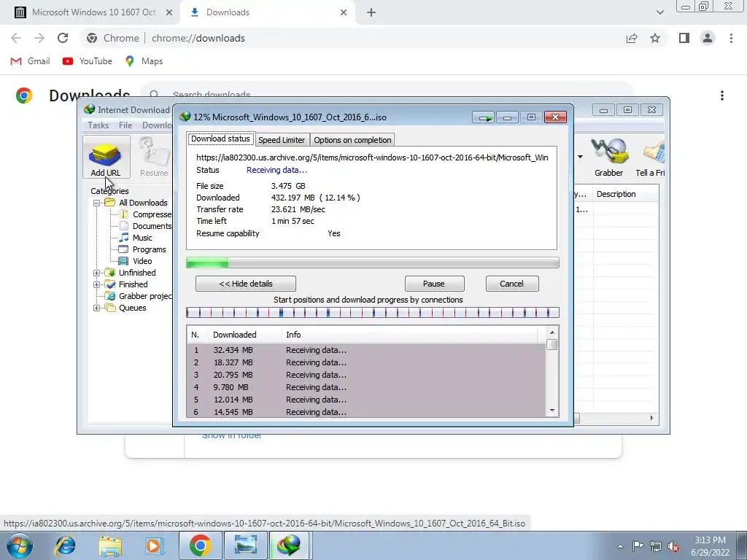Click the download progress bar
The image size is (747, 560).
click(373, 262)
